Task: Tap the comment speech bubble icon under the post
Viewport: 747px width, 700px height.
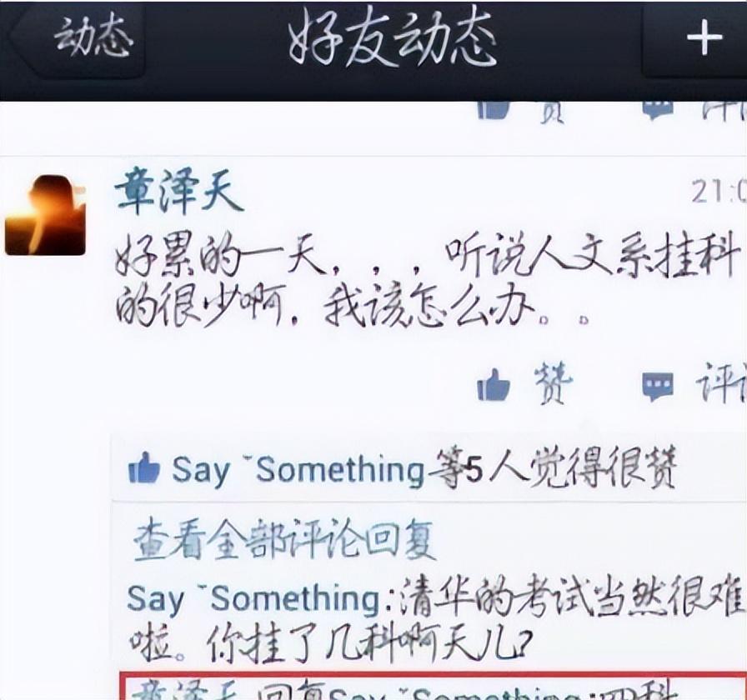Action: pos(658,386)
